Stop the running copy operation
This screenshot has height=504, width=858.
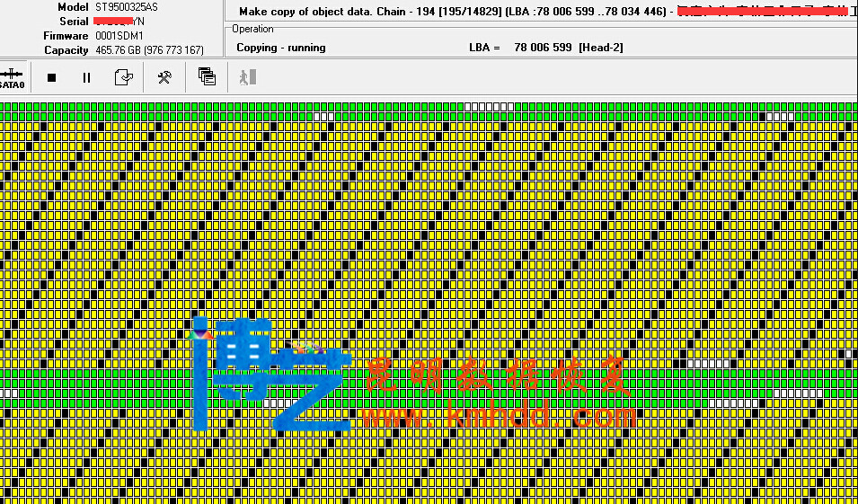[x=51, y=78]
